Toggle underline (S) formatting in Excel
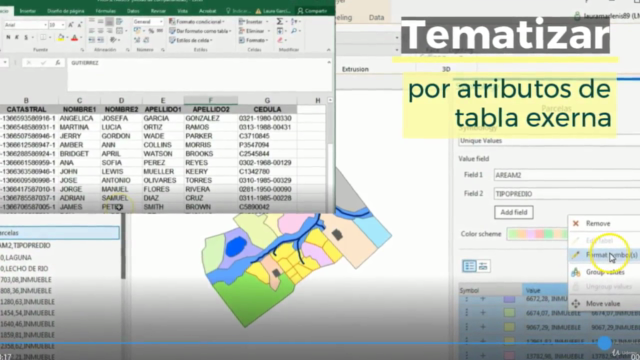This screenshot has width=640, height=360. click(26, 38)
